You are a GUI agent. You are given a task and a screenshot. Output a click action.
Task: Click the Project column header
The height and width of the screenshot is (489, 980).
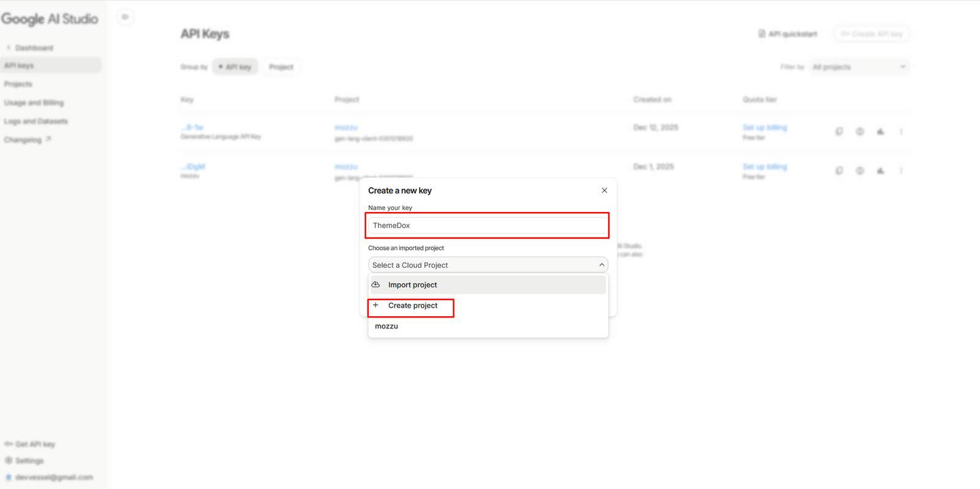pyautogui.click(x=347, y=99)
